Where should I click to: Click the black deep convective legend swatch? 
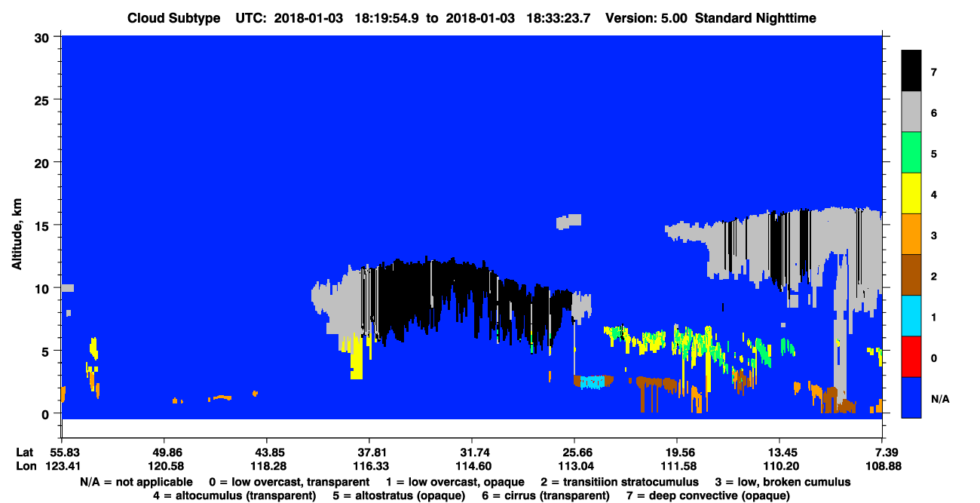pos(911,71)
